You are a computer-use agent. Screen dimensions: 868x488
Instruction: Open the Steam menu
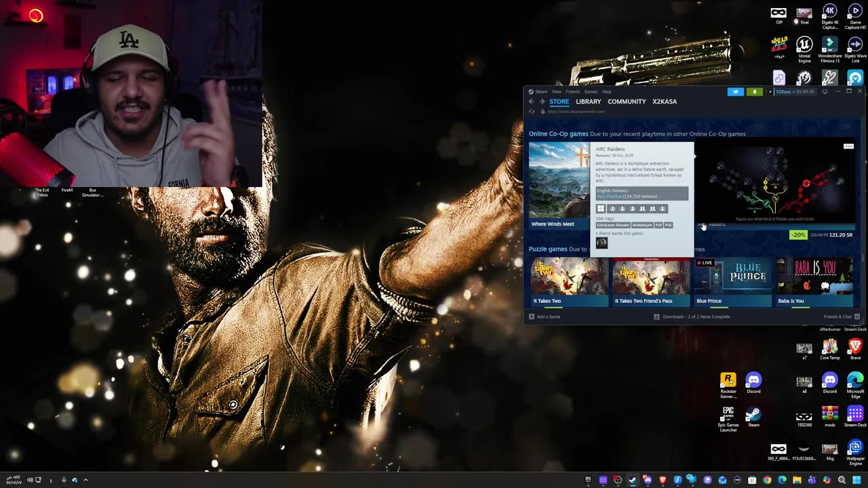pyautogui.click(x=541, y=91)
